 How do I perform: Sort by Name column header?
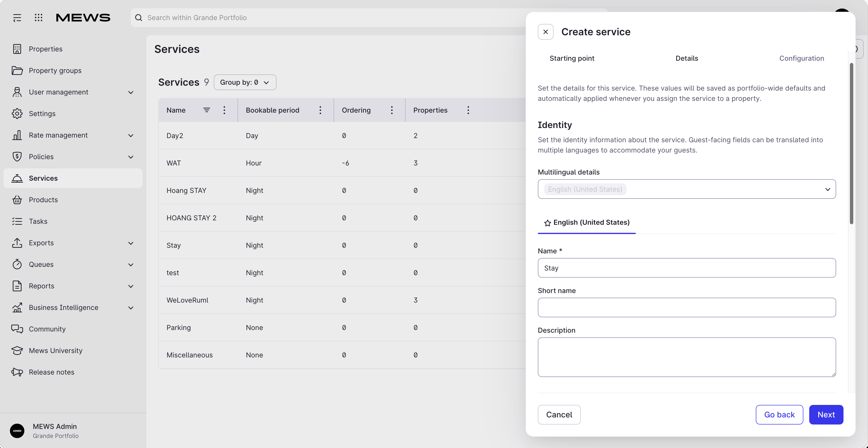tap(176, 110)
